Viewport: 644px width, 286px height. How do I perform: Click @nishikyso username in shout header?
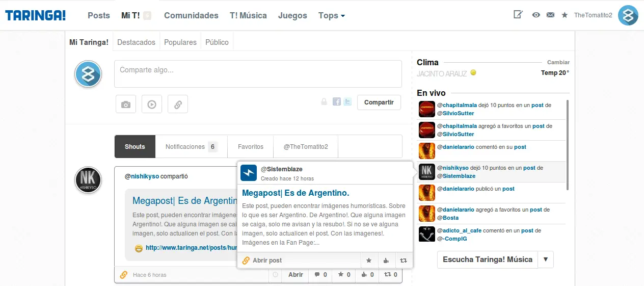[x=142, y=176]
